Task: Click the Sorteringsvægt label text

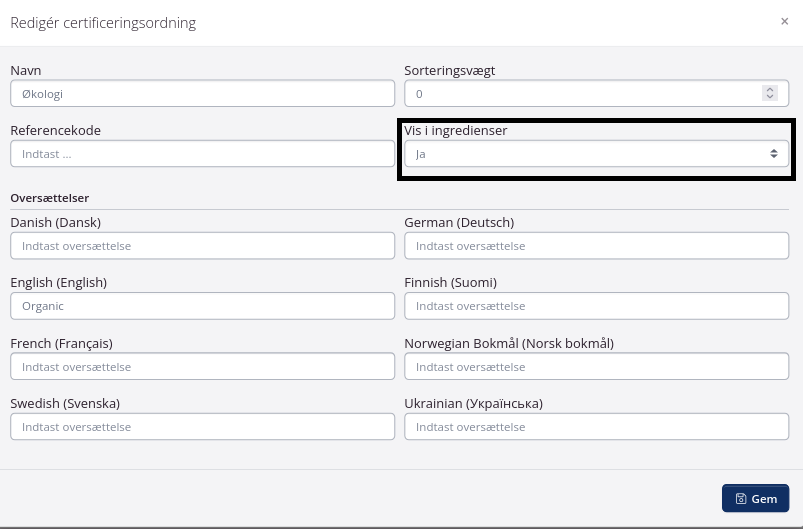Action: pos(449,71)
